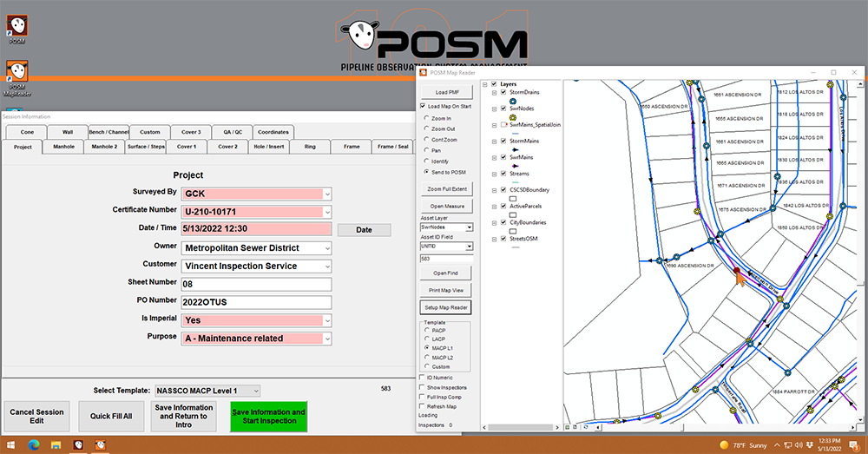Click the CityBoundaries rectangle swatch
The width and height of the screenshot is (868, 454).
(x=513, y=231)
